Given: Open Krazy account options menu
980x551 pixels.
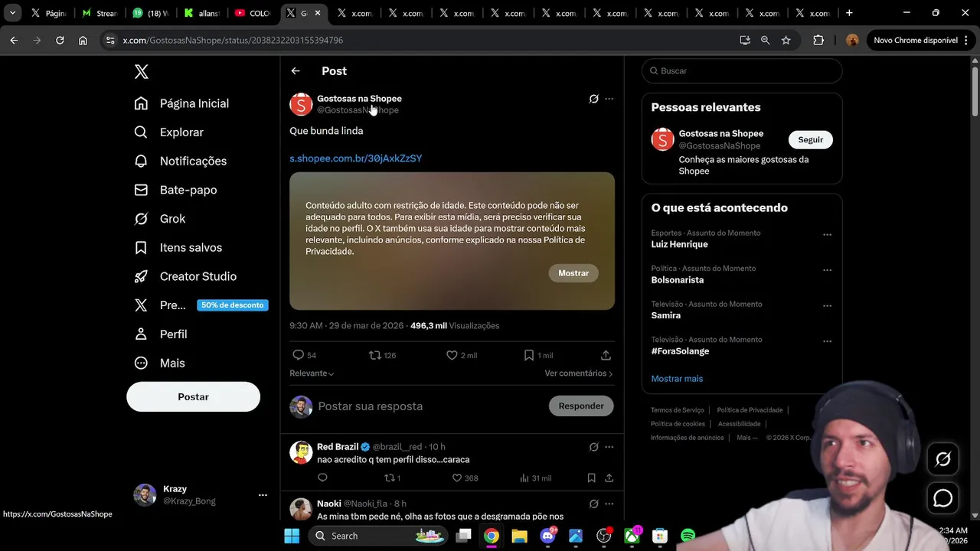Looking at the screenshot, I should pos(263,495).
